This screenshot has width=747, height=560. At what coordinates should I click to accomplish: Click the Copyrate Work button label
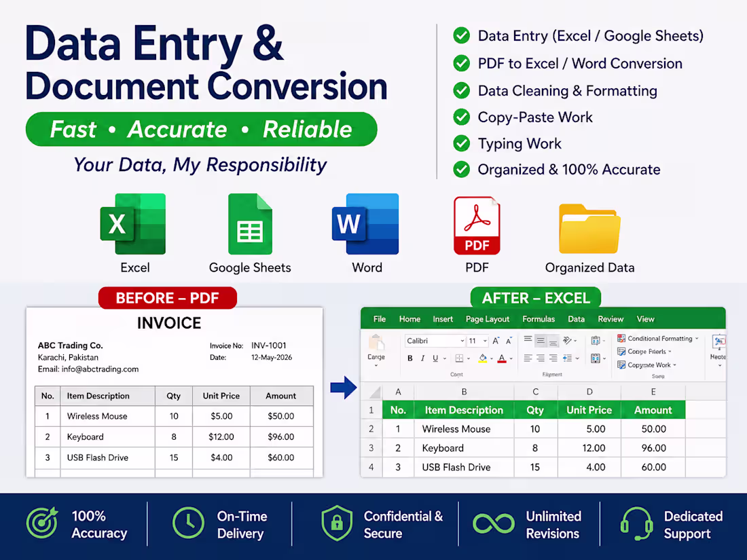[649, 365]
